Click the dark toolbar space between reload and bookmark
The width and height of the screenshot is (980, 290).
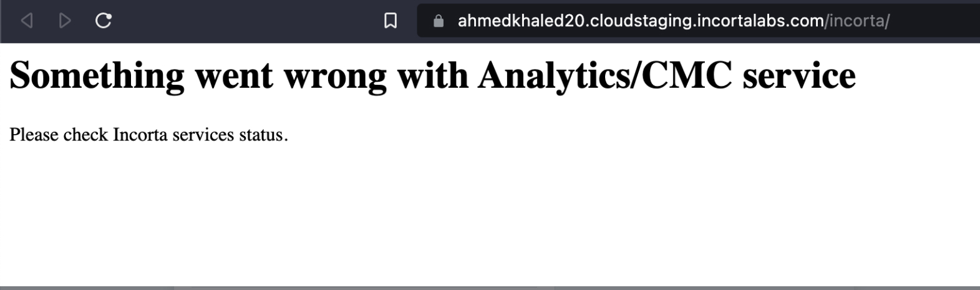[248, 21]
